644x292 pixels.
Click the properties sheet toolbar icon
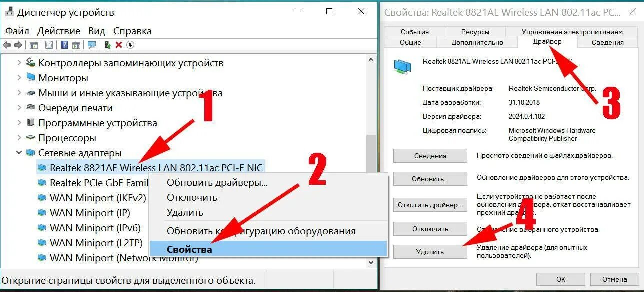[49, 45]
